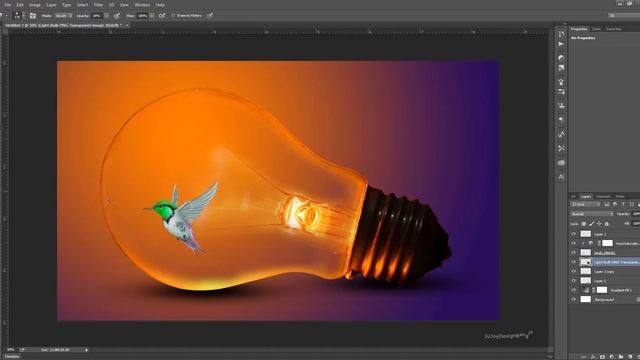Viewport: 640px width, 360px height.
Task: Switch to the Channels tab
Action: (x=603, y=197)
